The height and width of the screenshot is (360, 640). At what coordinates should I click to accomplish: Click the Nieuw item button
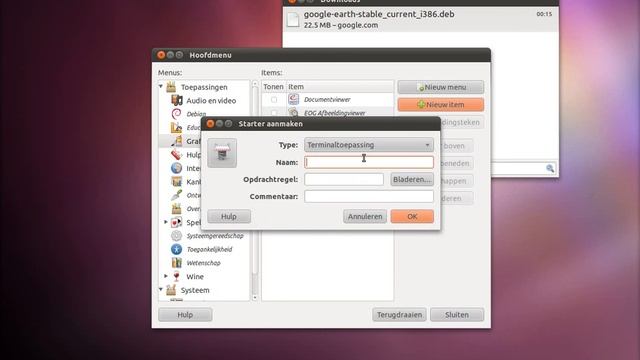click(441, 104)
